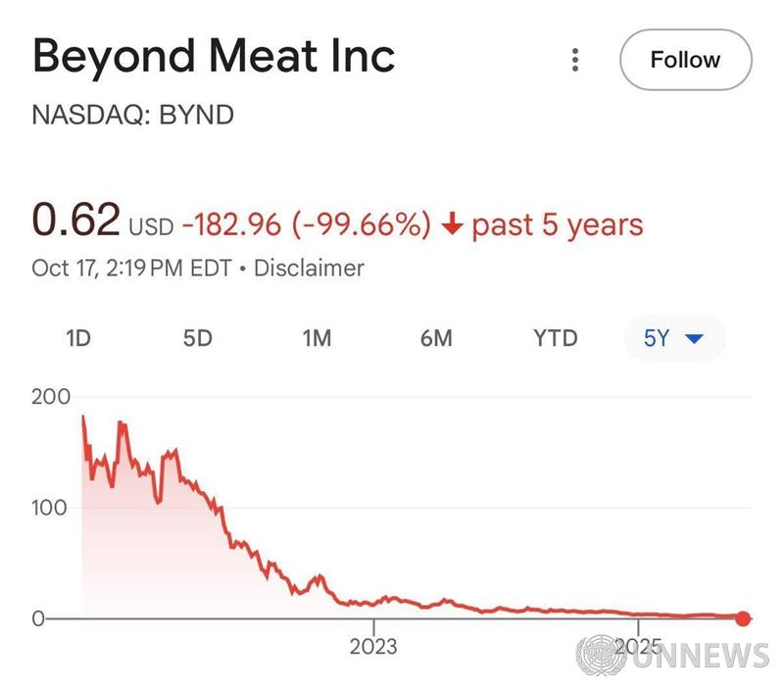Screen dimensions: 784x689
Task: Select the 5D time range
Action: (198, 338)
